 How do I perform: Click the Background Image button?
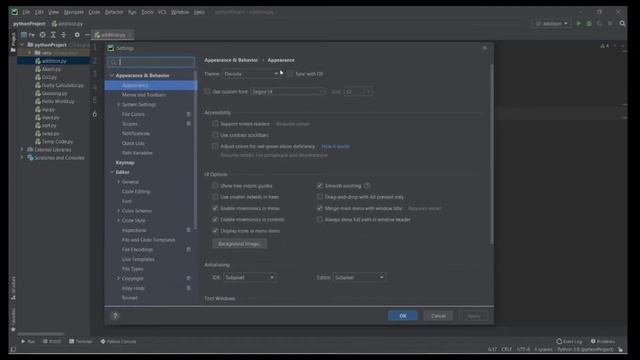click(240, 244)
